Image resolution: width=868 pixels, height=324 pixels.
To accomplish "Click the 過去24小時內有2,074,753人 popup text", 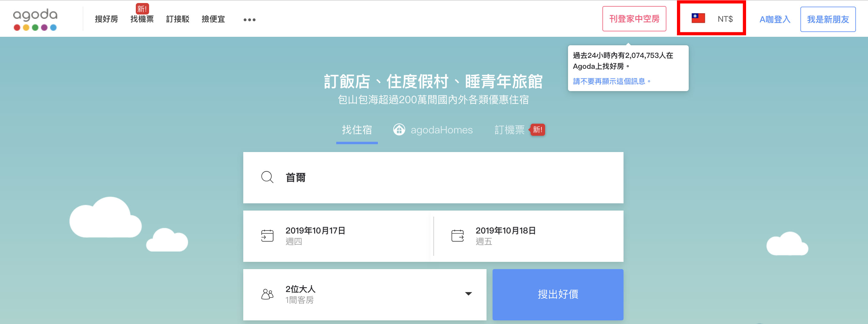I will pos(623,61).
